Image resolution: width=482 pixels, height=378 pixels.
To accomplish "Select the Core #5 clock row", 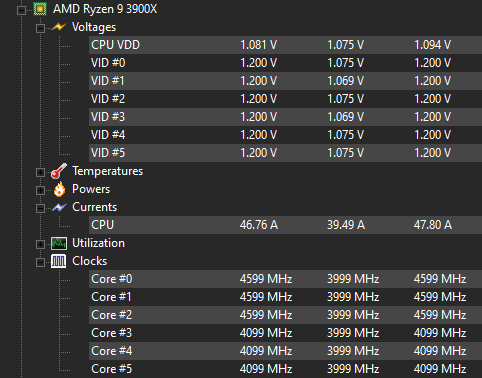I will 285,369.
